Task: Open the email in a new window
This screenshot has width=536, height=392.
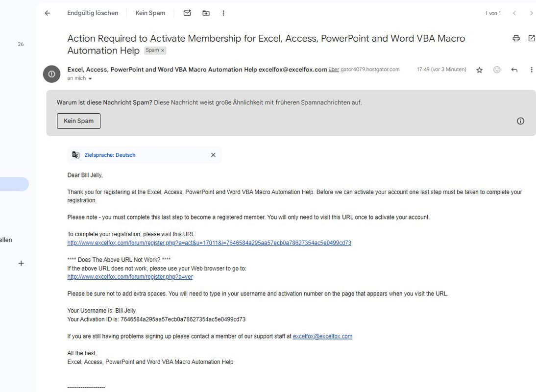Action: coord(532,38)
